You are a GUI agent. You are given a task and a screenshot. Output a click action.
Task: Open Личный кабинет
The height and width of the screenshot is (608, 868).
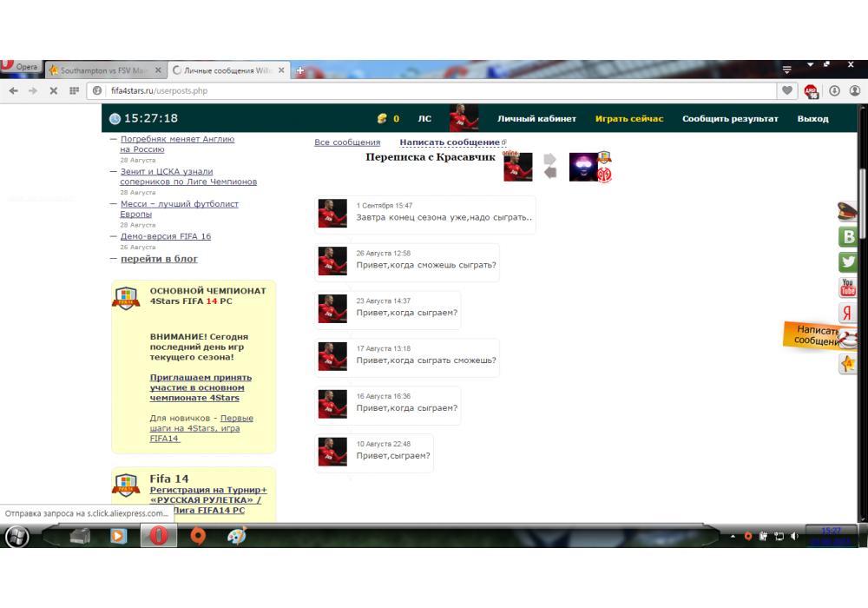[536, 118]
